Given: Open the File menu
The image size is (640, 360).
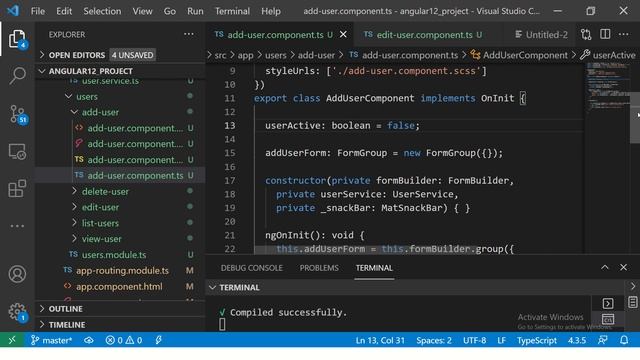Looking at the screenshot, I should click(x=38, y=11).
